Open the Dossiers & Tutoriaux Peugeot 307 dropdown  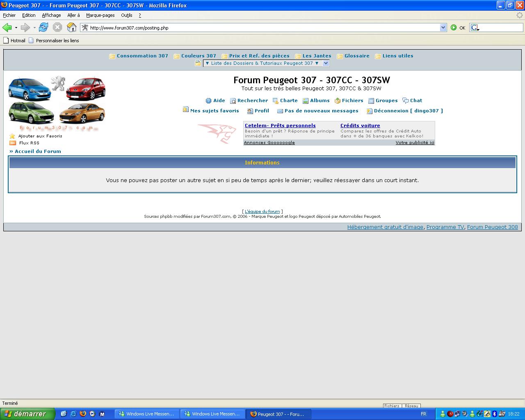point(266,63)
